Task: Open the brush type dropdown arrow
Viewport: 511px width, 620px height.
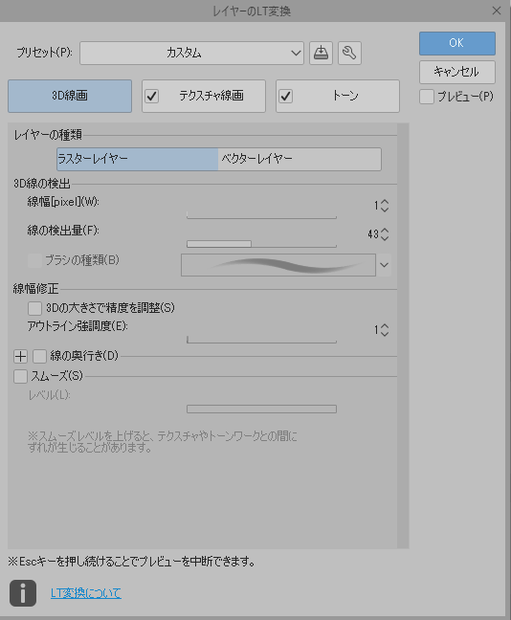Action: click(384, 265)
